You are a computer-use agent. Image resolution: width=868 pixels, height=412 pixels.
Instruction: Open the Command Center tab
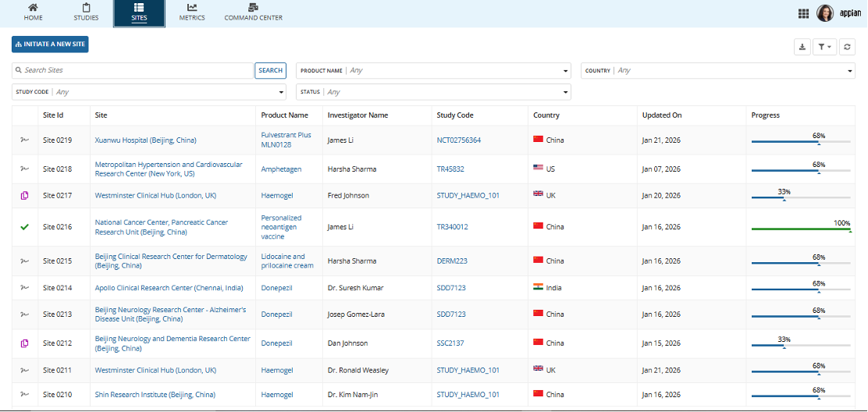(x=253, y=12)
